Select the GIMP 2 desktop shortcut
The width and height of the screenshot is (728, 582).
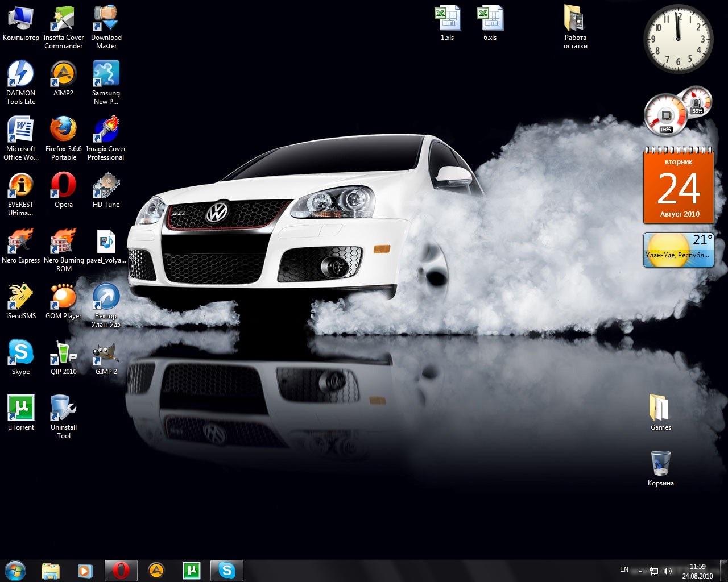coord(106,353)
